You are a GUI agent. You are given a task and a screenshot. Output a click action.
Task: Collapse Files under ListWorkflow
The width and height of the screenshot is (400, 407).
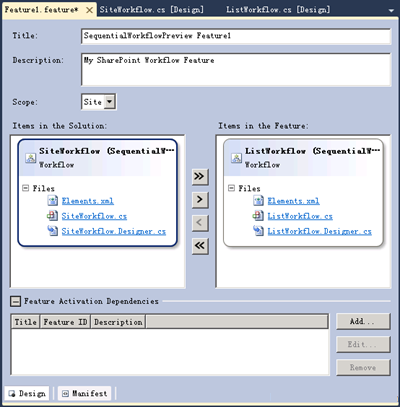(x=231, y=188)
